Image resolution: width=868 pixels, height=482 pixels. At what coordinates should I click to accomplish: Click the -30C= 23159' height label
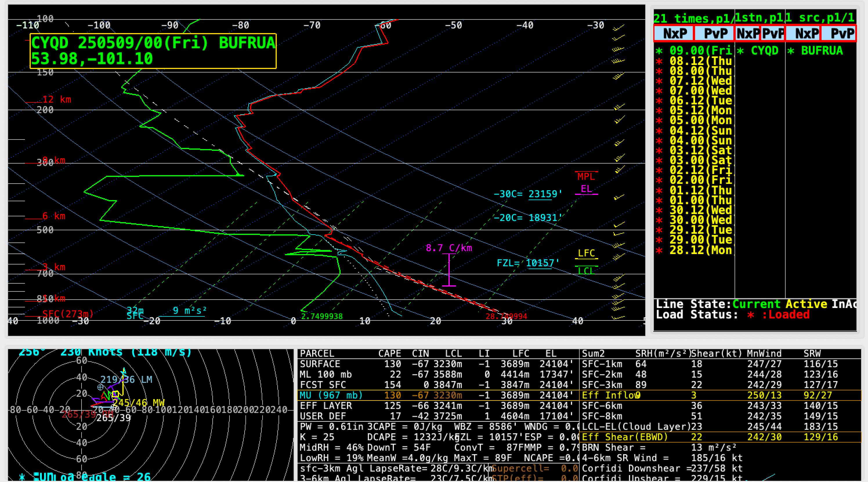(528, 194)
